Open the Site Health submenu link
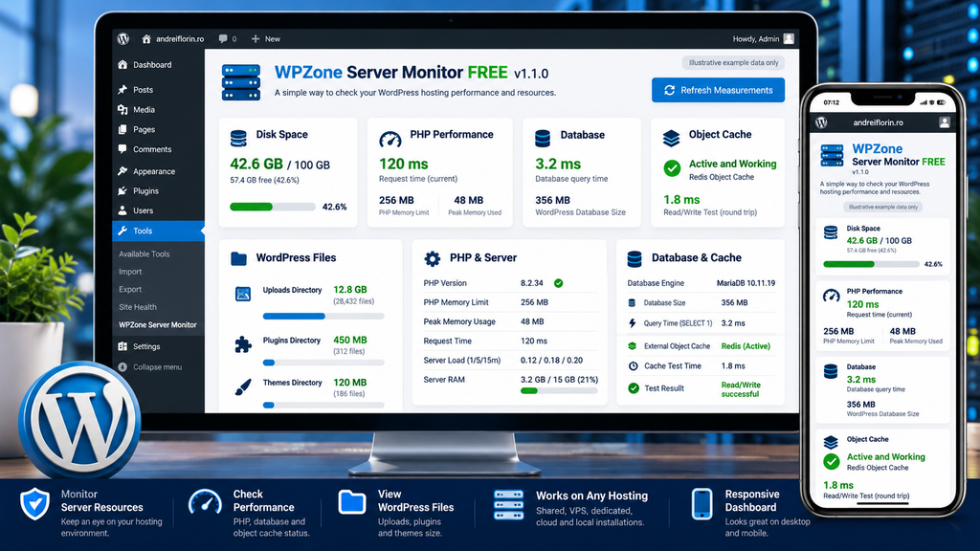The width and height of the screenshot is (980, 551). 138,307
